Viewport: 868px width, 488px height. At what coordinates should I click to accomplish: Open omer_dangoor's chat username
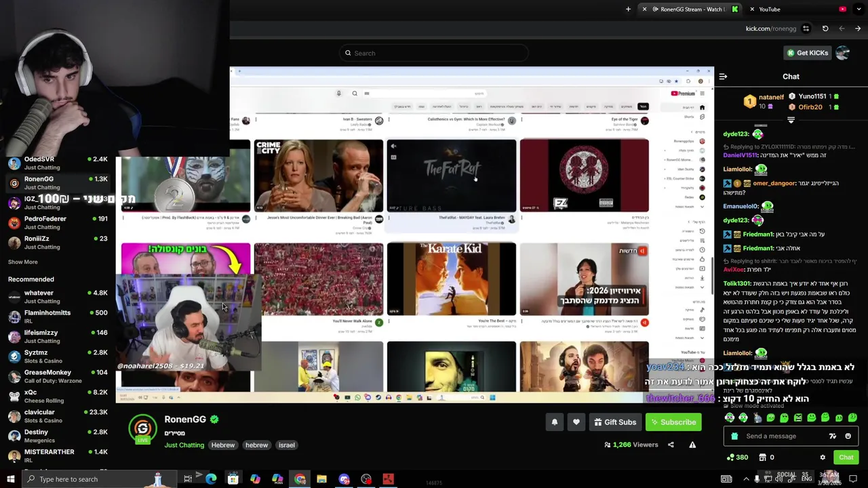click(773, 183)
